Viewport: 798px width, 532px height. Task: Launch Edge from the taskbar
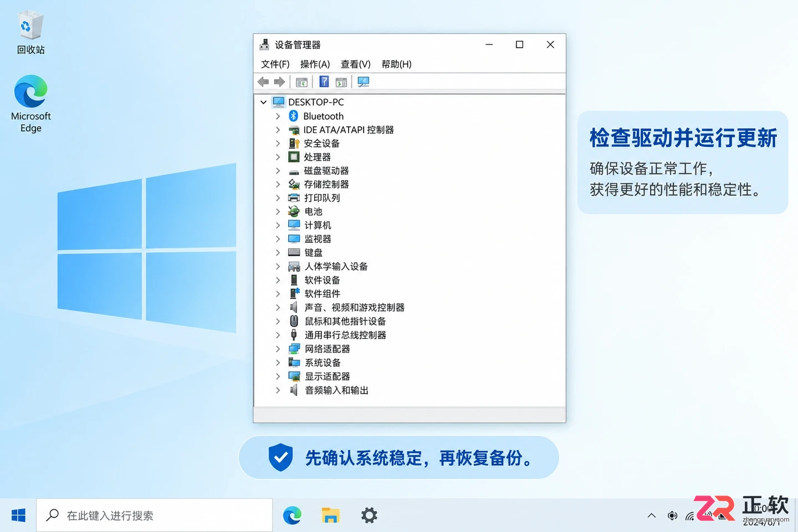tap(292, 515)
